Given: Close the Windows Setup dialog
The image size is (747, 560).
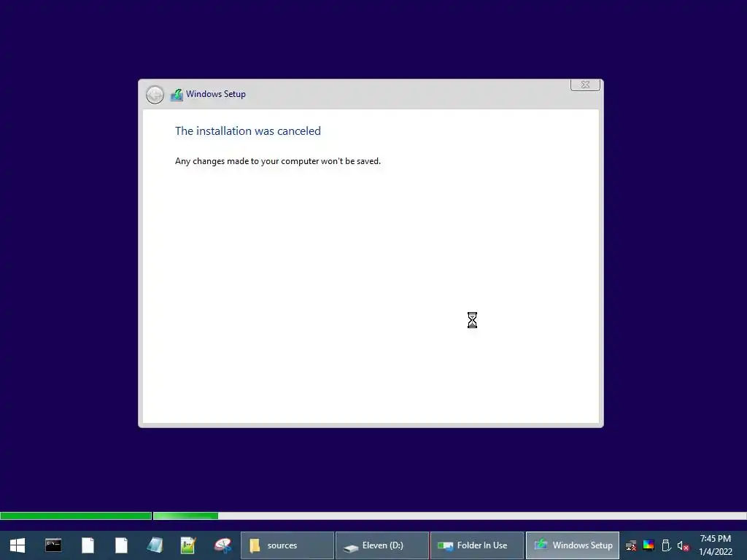Looking at the screenshot, I should 585,85.
